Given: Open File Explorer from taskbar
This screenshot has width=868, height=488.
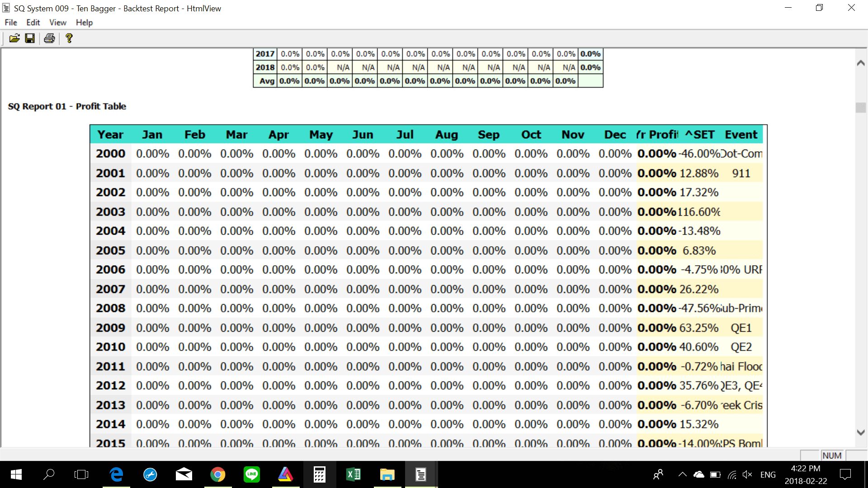Looking at the screenshot, I should coord(387,474).
